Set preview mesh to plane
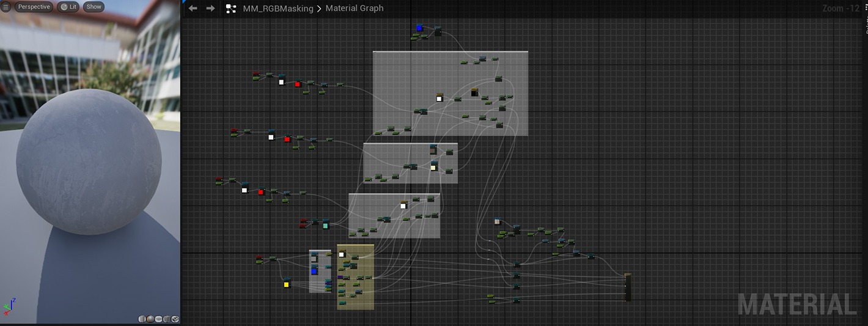 158,319
